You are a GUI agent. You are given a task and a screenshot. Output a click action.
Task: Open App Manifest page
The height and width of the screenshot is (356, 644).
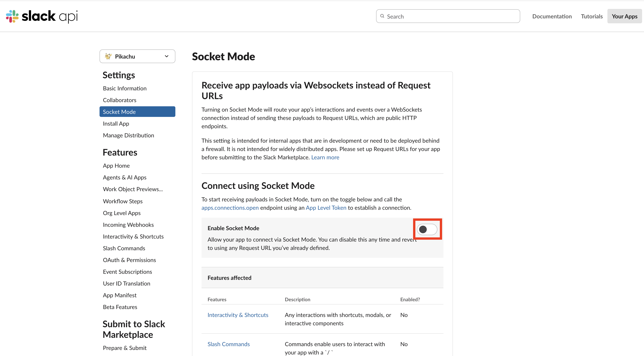[x=120, y=295]
